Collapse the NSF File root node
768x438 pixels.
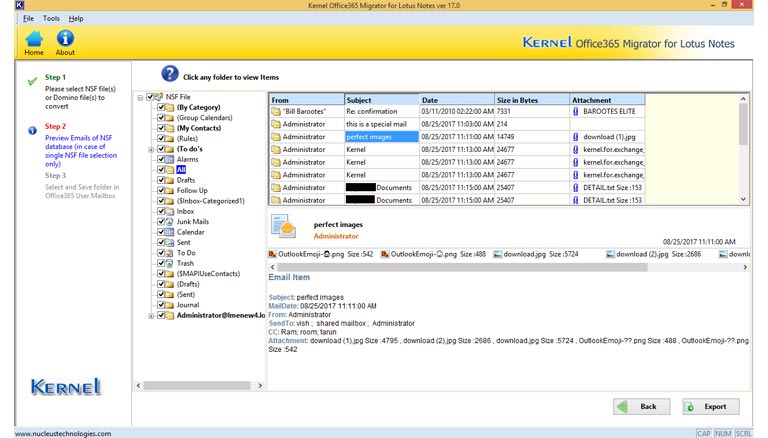point(140,97)
